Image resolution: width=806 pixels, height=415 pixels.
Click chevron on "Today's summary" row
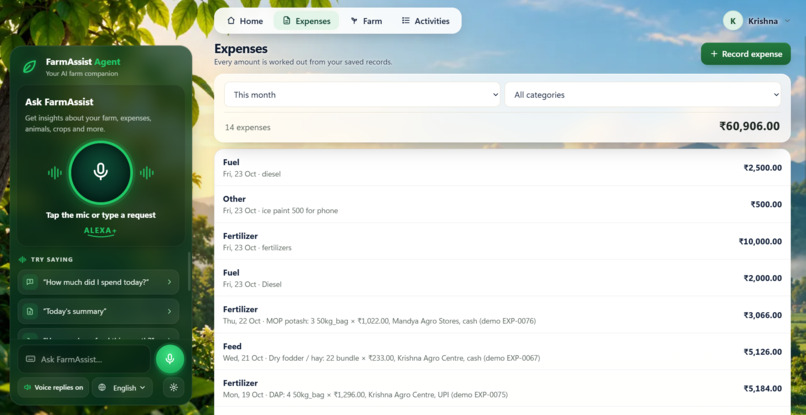169,311
